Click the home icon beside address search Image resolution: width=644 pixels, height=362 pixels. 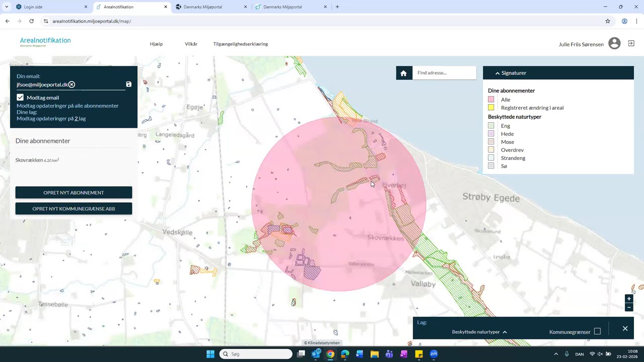click(404, 73)
